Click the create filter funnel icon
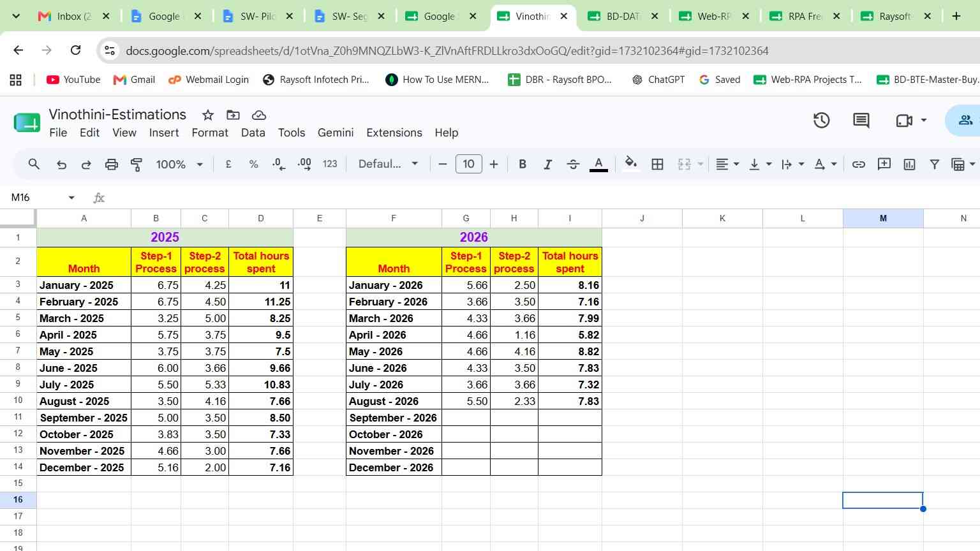980x551 pixels. coord(935,165)
